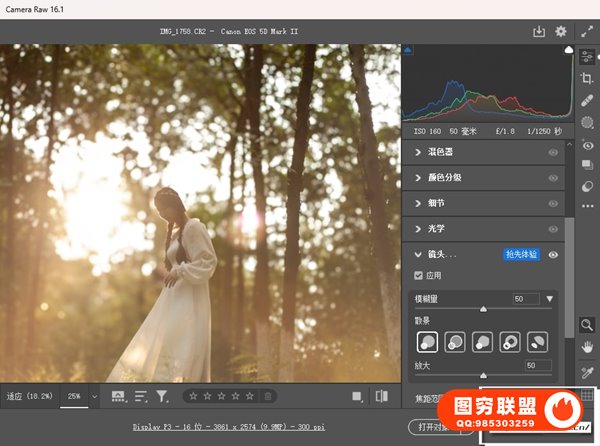The width and height of the screenshot is (600, 446).
Task: Toggle visibility of 混色器 panel
Action: [x=553, y=152]
